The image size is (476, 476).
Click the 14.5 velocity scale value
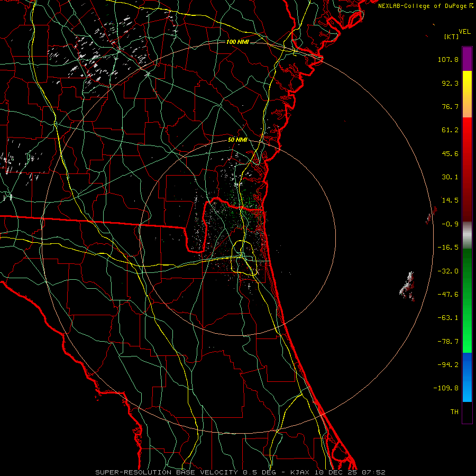click(450, 200)
